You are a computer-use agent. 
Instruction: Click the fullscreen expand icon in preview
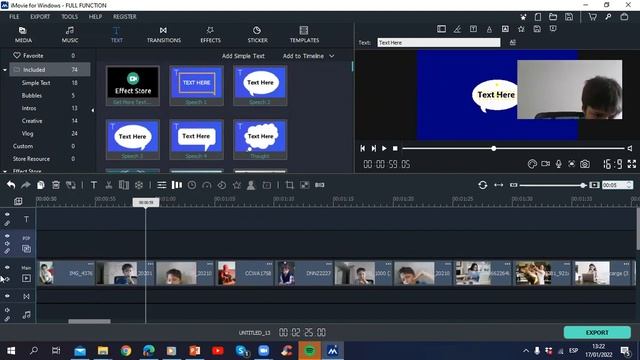coord(632,164)
